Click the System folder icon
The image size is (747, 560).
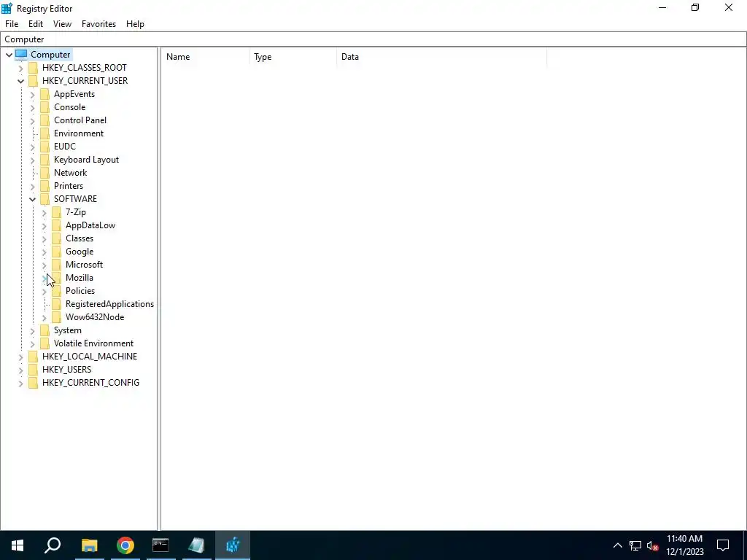[44, 330]
